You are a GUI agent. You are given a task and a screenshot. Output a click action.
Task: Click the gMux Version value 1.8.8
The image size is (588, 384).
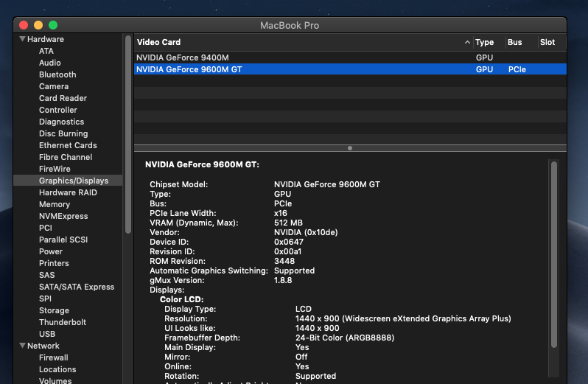283,280
